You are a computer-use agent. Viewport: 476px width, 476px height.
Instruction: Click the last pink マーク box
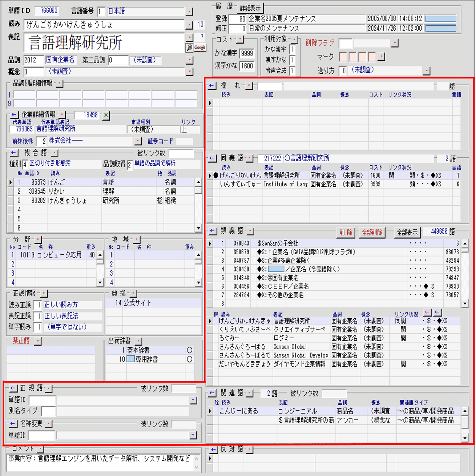pyautogui.click(x=372, y=57)
